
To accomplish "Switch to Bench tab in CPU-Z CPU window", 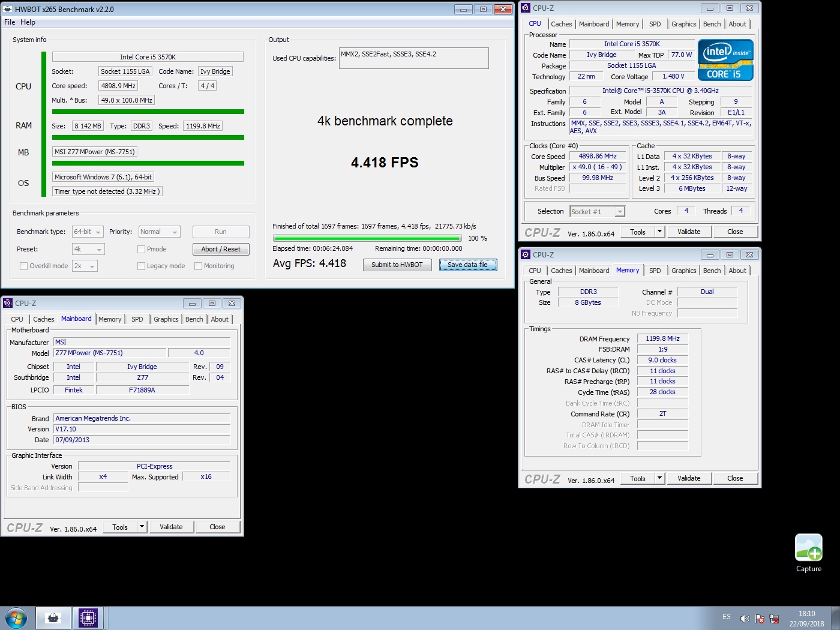I will [712, 24].
